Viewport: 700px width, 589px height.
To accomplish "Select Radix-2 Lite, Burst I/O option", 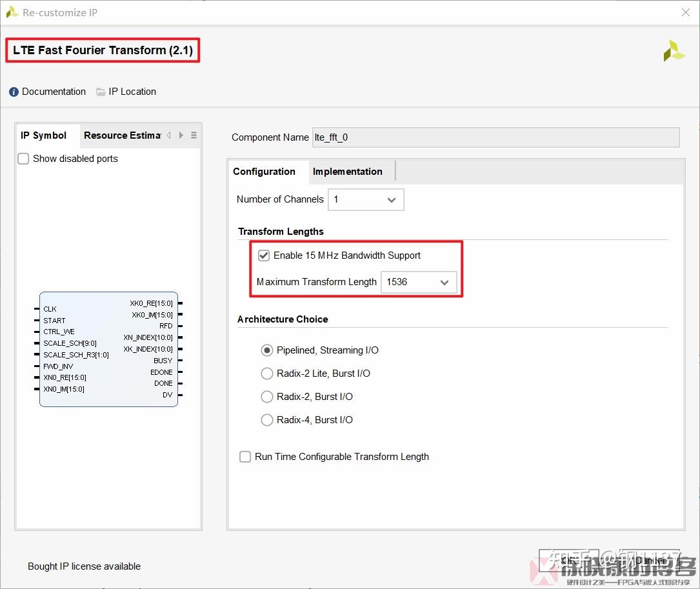I will tap(267, 374).
